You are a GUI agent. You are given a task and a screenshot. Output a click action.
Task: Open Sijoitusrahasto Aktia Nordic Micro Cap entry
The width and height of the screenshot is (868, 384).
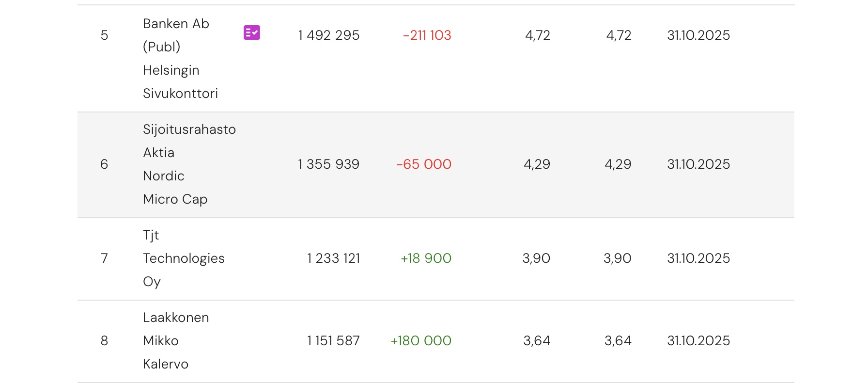pyautogui.click(x=189, y=164)
